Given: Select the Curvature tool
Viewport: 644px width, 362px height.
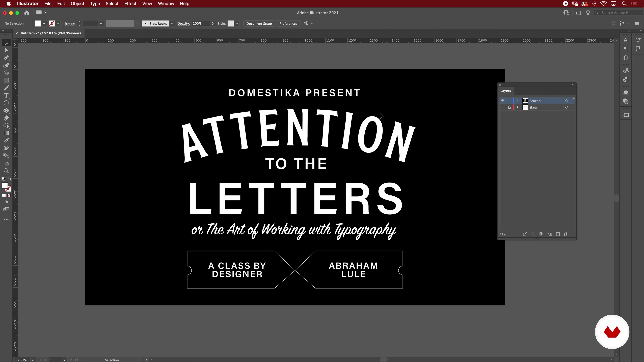Looking at the screenshot, I should [x=6, y=66].
